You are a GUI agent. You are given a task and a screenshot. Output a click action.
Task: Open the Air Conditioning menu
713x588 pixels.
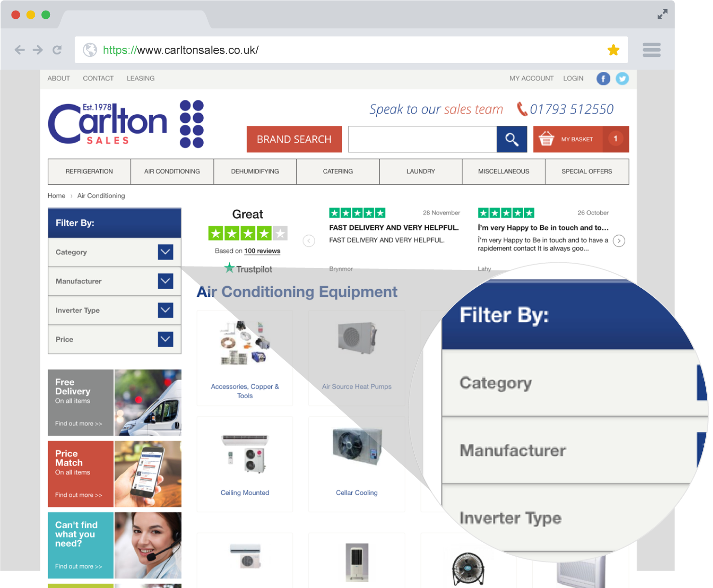click(172, 172)
